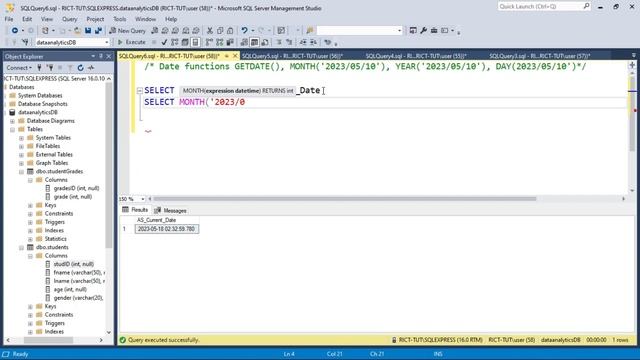Open the Query menu
Image resolution: width=640 pixels, height=360 pixels.
[69, 19]
